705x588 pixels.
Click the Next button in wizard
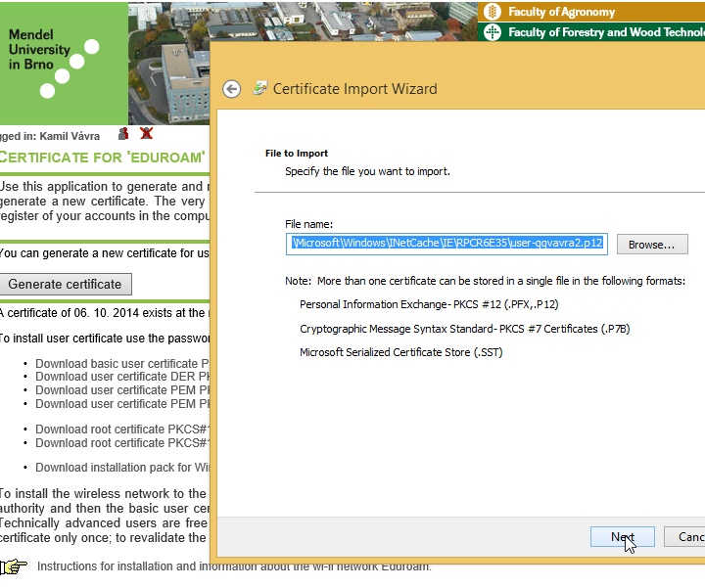click(623, 537)
